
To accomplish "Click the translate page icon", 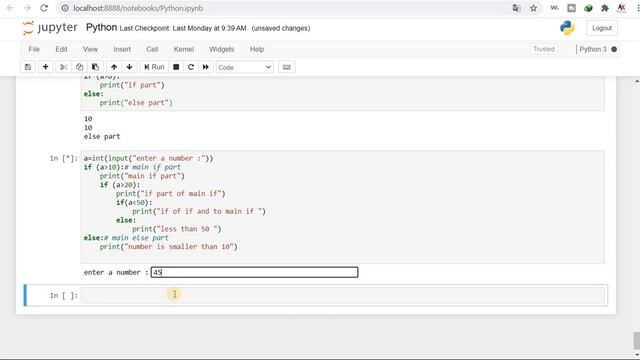I will click(516, 8).
